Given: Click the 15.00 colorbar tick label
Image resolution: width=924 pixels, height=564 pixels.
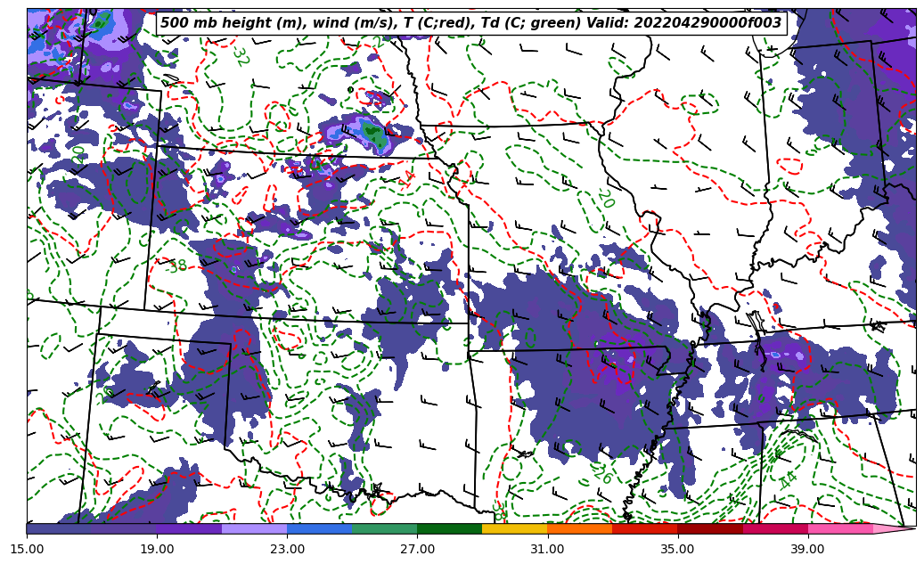Looking at the screenshot, I should [x=27, y=549].
